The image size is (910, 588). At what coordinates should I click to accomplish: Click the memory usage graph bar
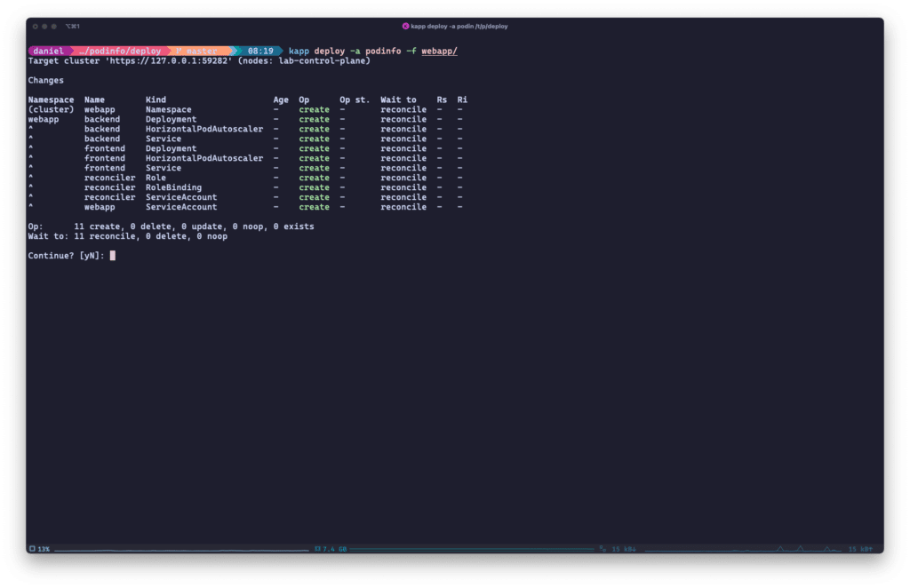click(471, 550)
